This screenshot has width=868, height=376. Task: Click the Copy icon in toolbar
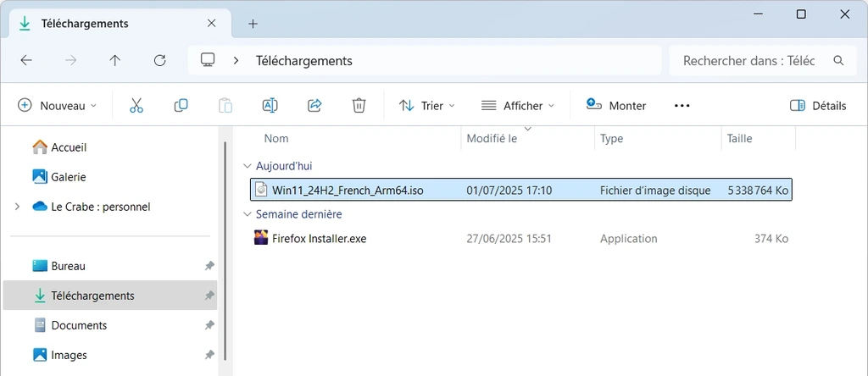coord(181,106)
